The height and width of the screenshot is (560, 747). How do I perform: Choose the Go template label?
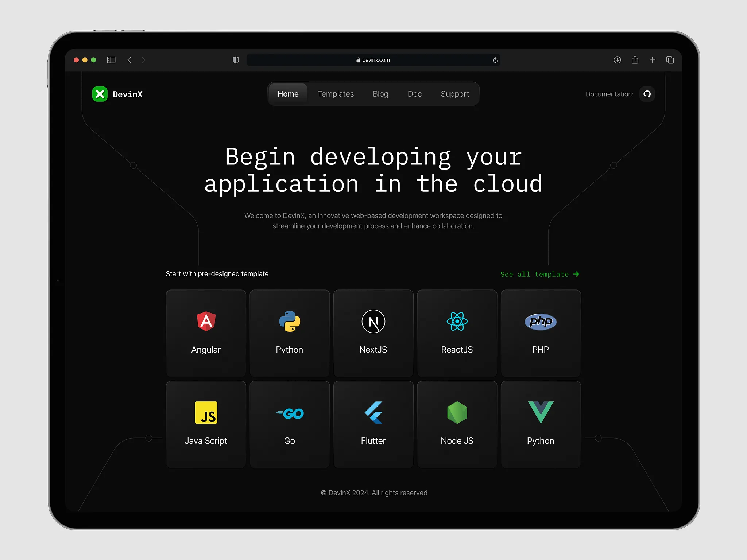(290, 441)
